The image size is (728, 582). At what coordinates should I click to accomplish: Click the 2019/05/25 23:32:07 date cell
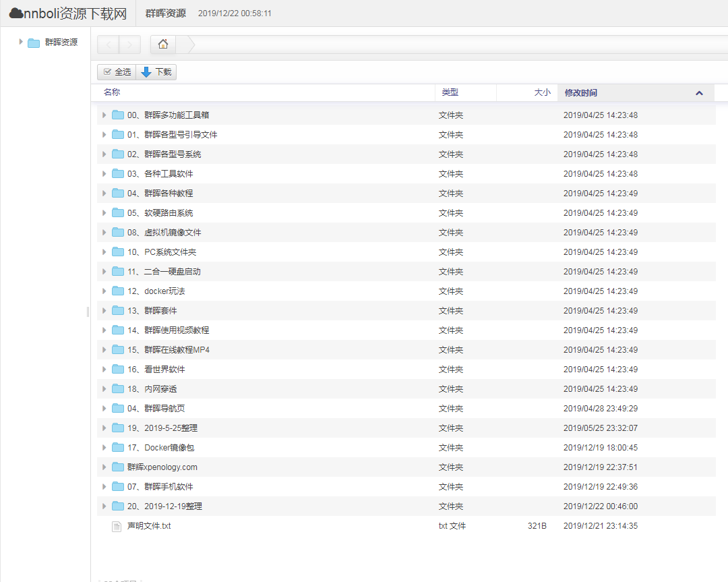[601, 428]
